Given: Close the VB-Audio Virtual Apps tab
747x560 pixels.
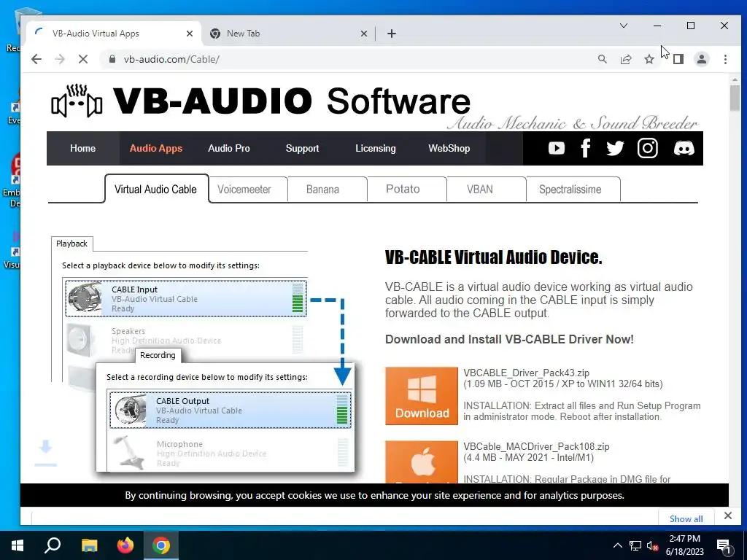Looking at the screenshot, I should 189,34.
